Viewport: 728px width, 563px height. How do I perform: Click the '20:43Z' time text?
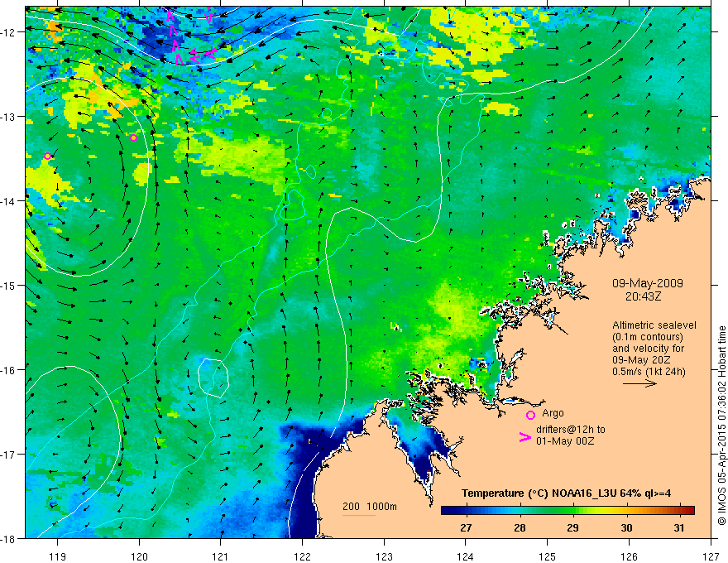click(x=643, y=296)
